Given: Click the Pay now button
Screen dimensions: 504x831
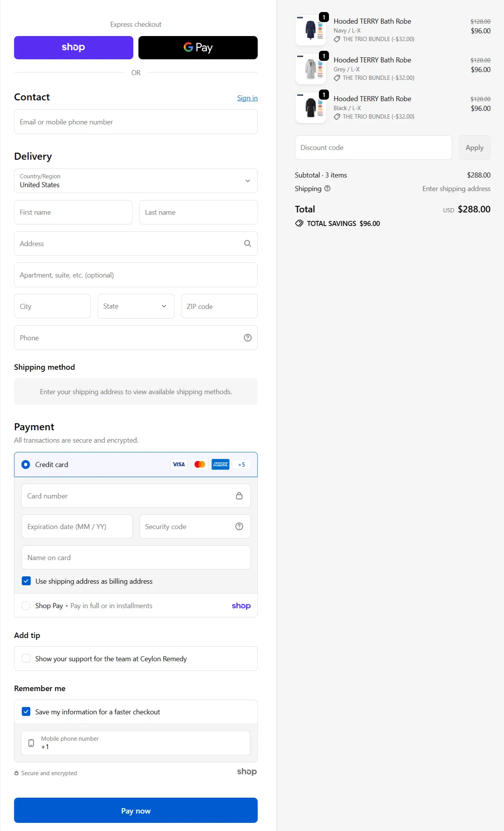Looking at the screenshot, I should click(136, 810).
